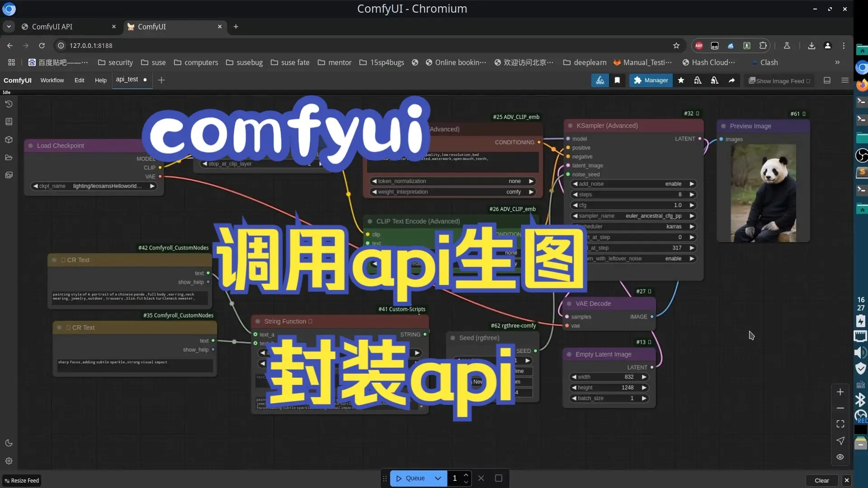Viewport: 868px width, 488px height.
Task: Click the bookmark icon in the ComfyUI top toolbar
Action: coord(617,80)
